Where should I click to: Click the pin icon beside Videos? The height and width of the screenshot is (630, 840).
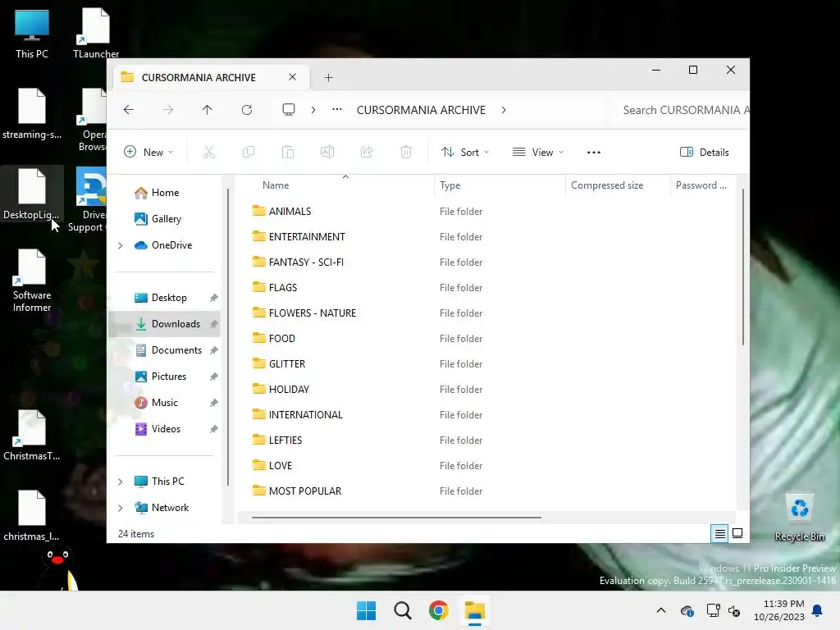214,429
